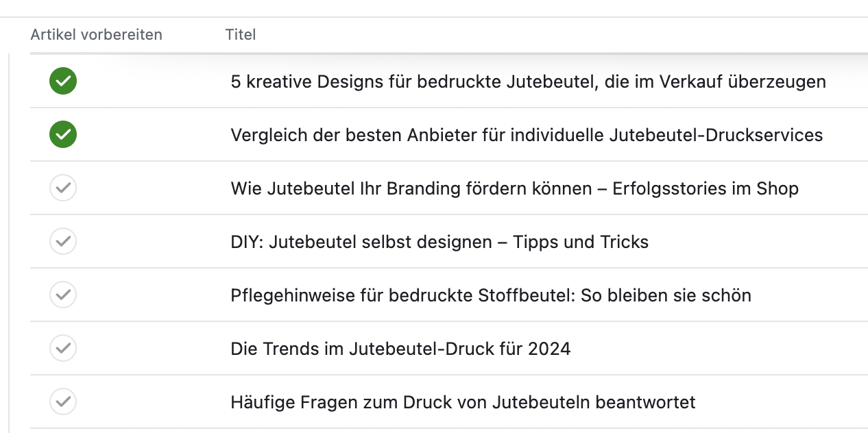
Task: Select 'Häufige Fragen zum Druck von Jutebeuteln' title
Action: coord(463,402)
